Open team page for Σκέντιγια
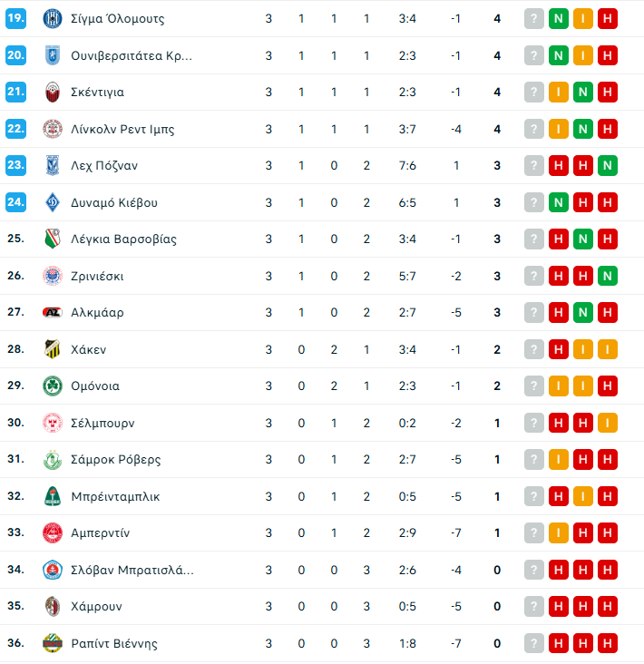 pos(97,93)
